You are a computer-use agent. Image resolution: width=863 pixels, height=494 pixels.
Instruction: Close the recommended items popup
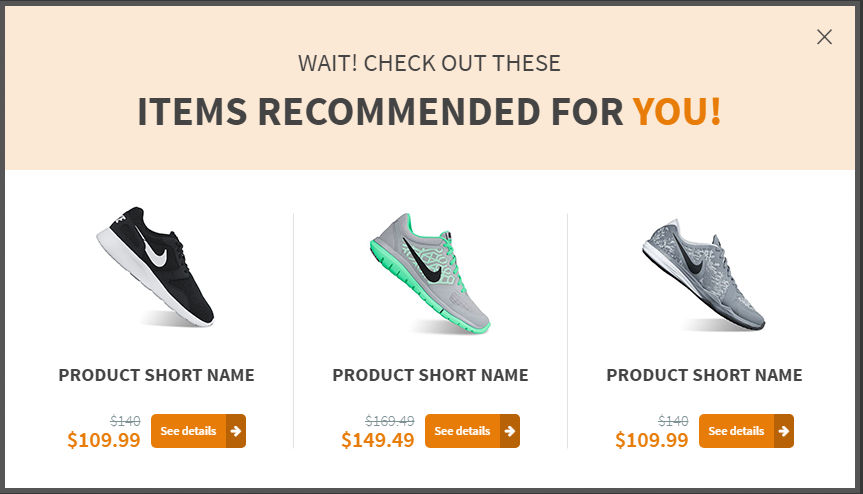tap(824, 37)
